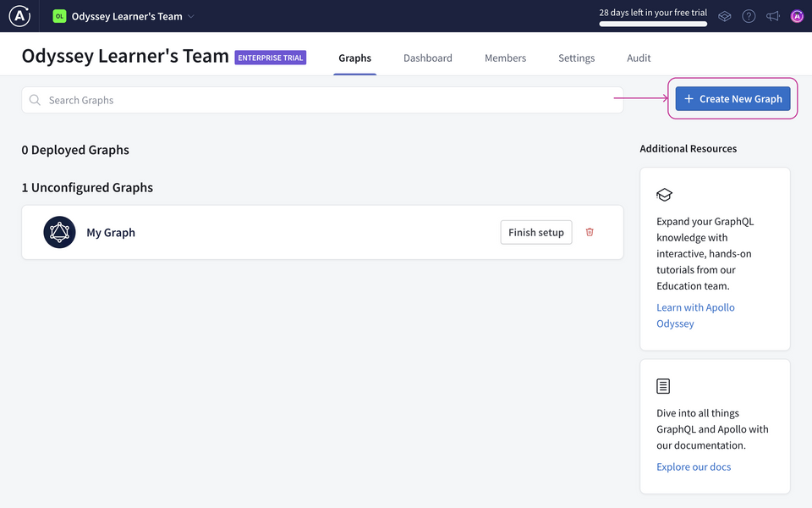Switch to the Graphs tab

(354, 58)
